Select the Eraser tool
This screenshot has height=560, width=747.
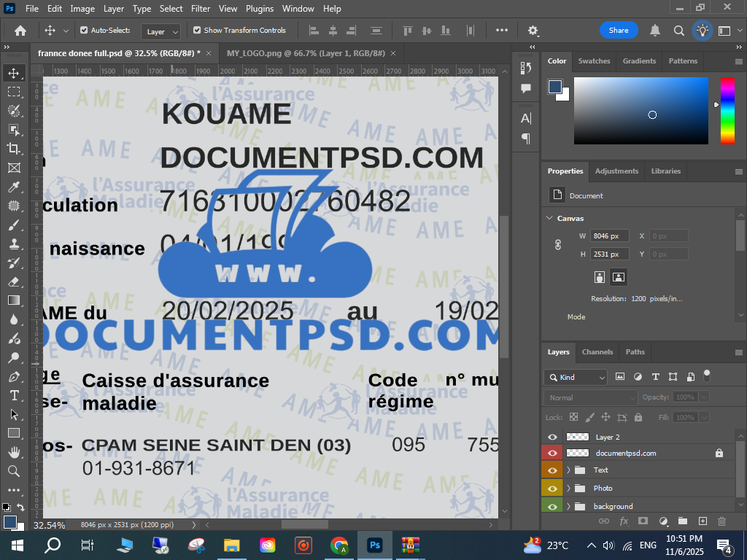14,281
